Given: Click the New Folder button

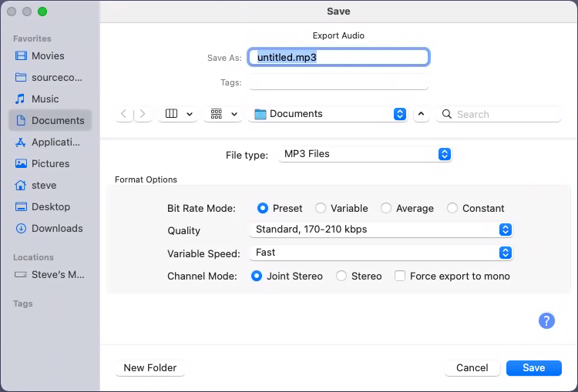Looking at the screenshot, I should point(150,367).
